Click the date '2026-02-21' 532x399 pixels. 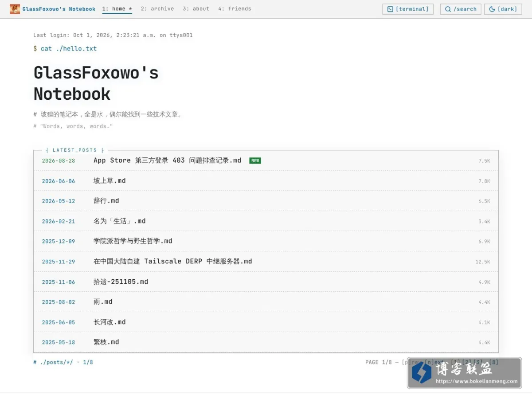click(x=59, y=221)
